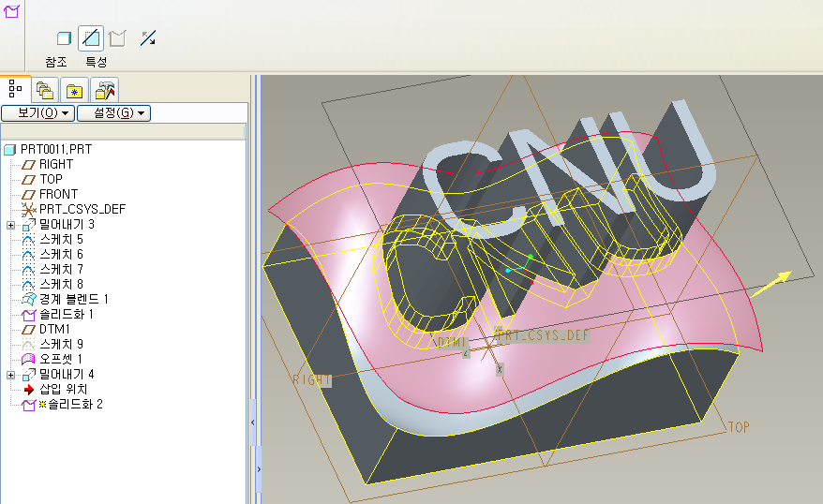Select 경계 블렌드 1 in the model tree
The image size is (823, 504).
(73, 299)
